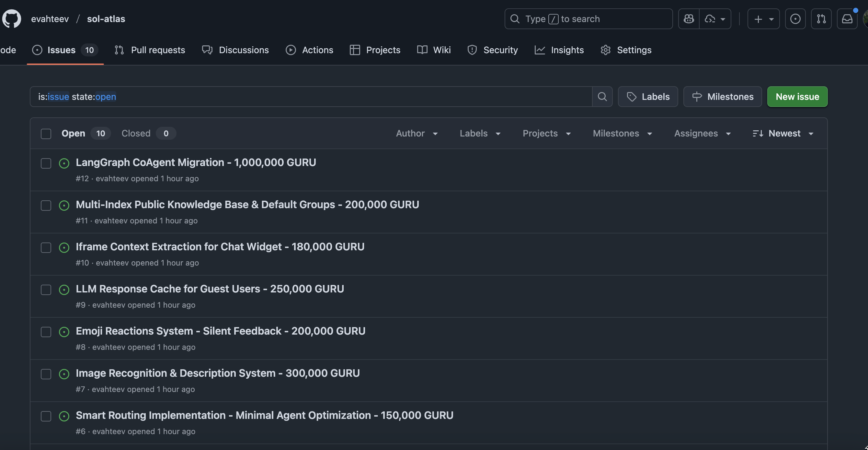This screenshot has width=868, height=450.
Task: Click the open-issue status icon on issue #12
Action: 64,163
